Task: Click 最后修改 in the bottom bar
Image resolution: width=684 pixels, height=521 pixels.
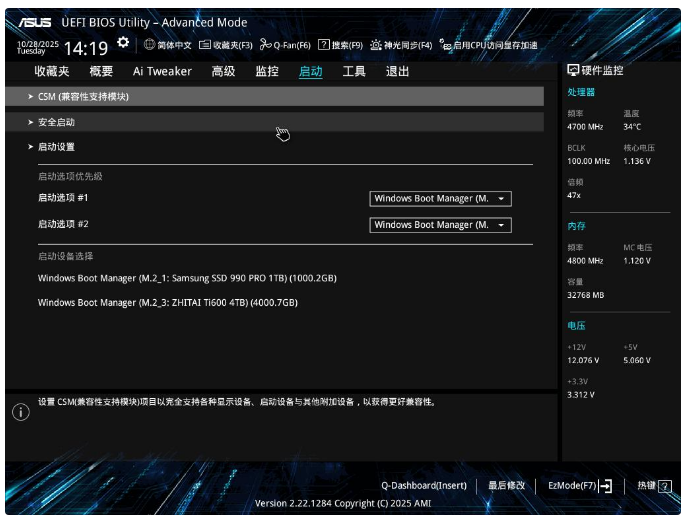Action: pos(507,486)
